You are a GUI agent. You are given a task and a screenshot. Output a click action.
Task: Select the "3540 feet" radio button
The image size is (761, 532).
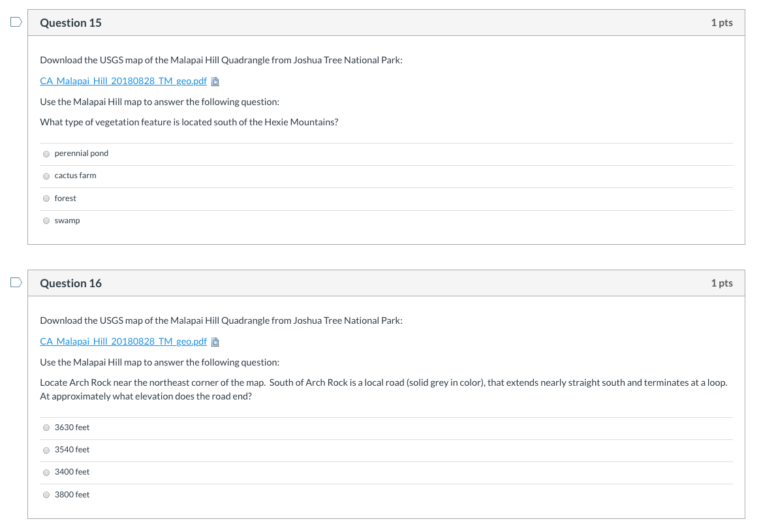point(46,450)
